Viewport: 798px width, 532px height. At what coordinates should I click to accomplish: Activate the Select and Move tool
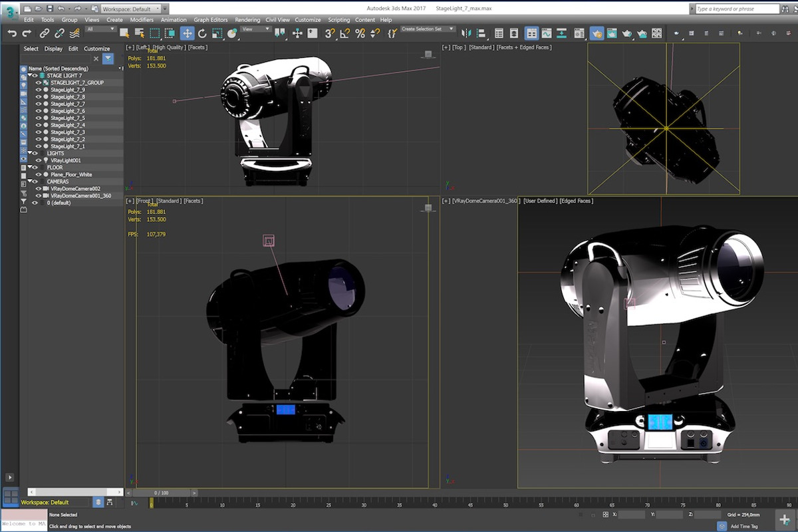pyautogui.click(x=187, y=33)
